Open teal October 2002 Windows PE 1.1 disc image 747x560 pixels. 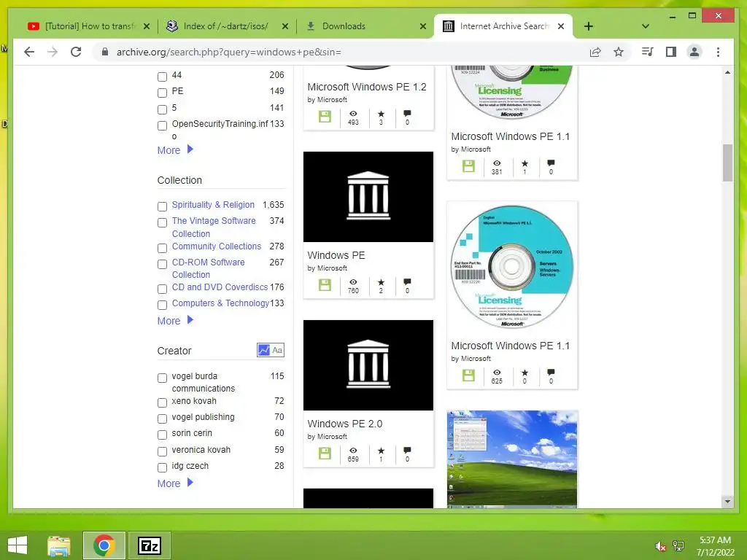click(512, 267)
